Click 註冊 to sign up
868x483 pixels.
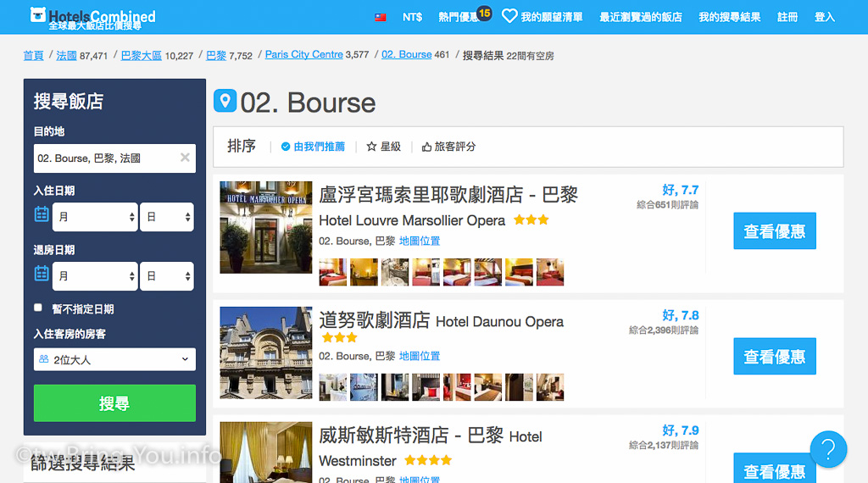tap(787, 17)
